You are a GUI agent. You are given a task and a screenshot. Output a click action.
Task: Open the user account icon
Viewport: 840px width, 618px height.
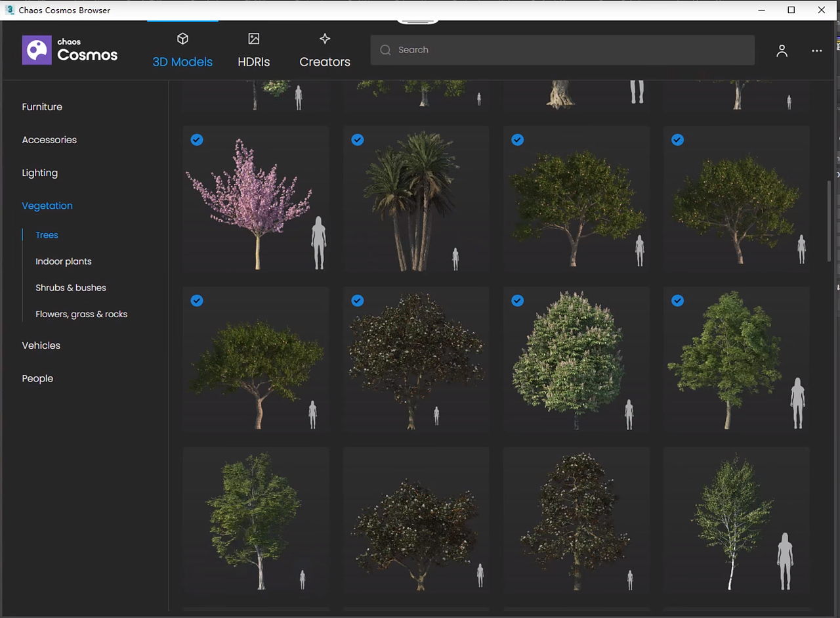tap(782, 50)
